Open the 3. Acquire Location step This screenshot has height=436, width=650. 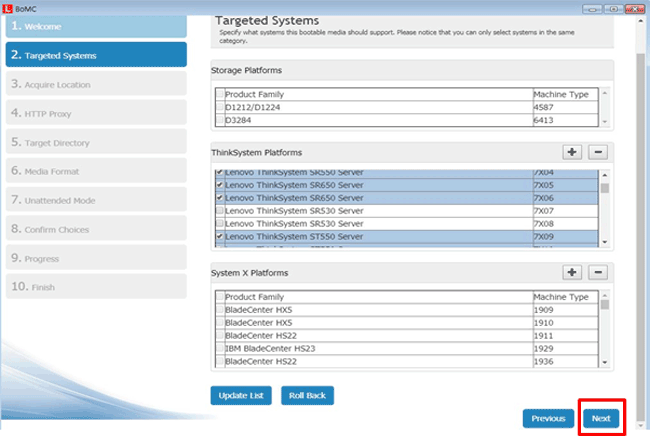click(x=96, y=84)
